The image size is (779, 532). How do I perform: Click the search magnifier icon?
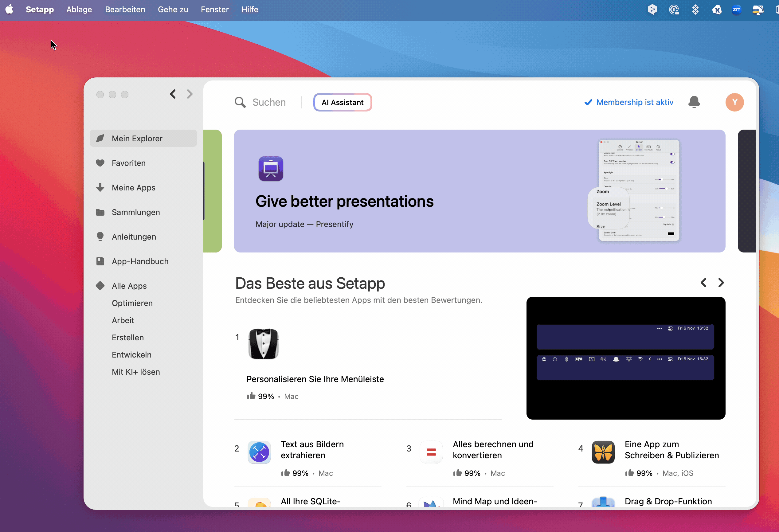click(240, 102)
